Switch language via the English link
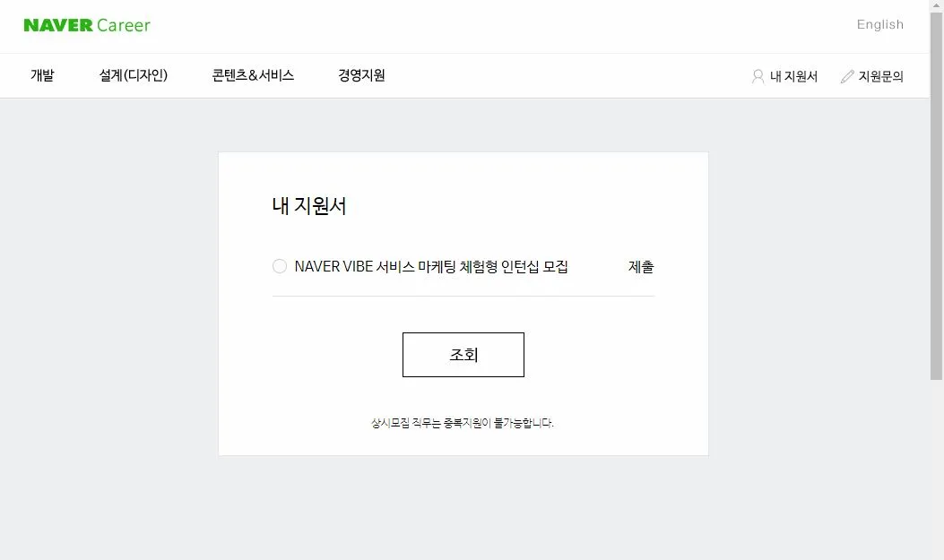Screen dimensions: 944x560 880,25
